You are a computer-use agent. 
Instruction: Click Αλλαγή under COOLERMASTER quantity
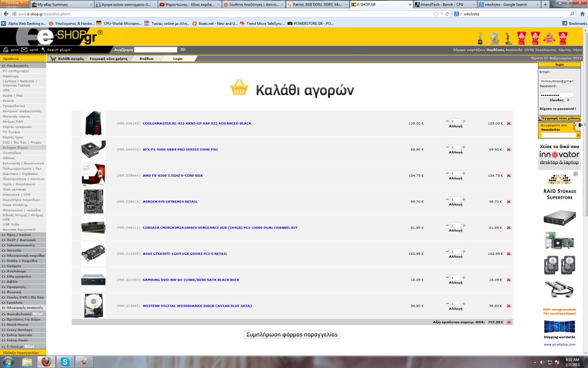455,126
